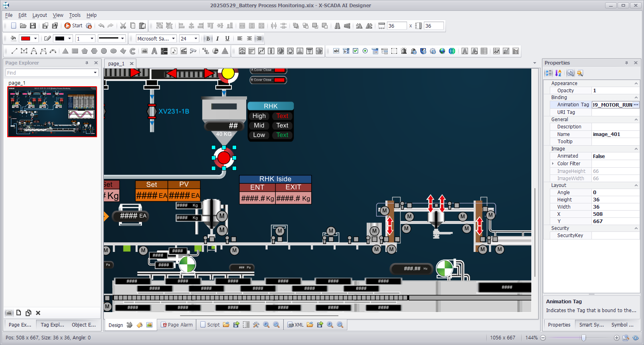
Task: Insert a CCTV camera object
Action: (x=193, y=51)
